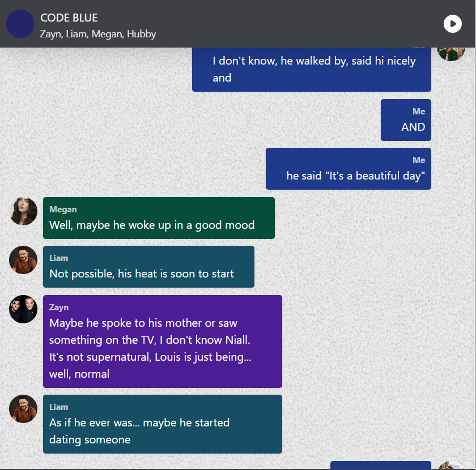Image resolution: width=476 pixels, height=470 pixels.
Task: Click the members list 'Zayn, Liam, Megan, Hubby'
Action: (x=98, y=34)
